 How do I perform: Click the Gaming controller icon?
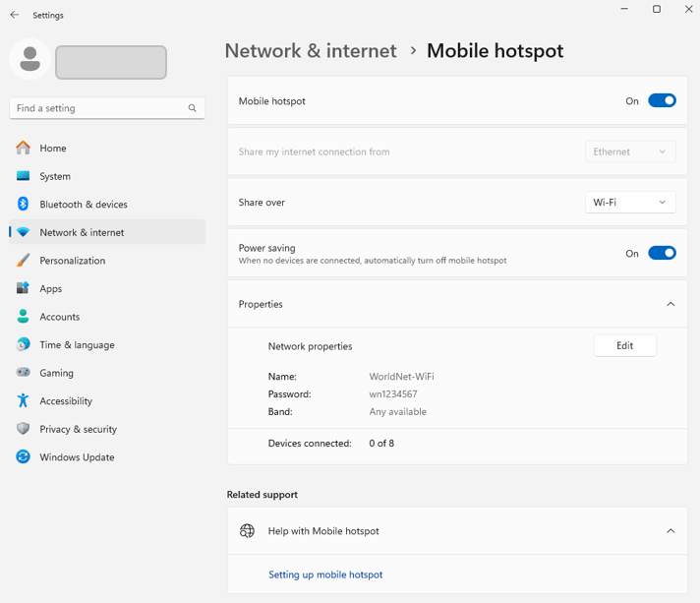coord(23,373)
